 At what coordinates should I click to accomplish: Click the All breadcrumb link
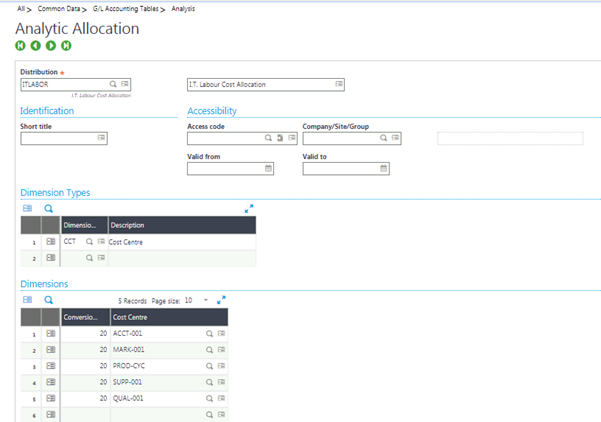pyautogui.click(x=21, y=8)
